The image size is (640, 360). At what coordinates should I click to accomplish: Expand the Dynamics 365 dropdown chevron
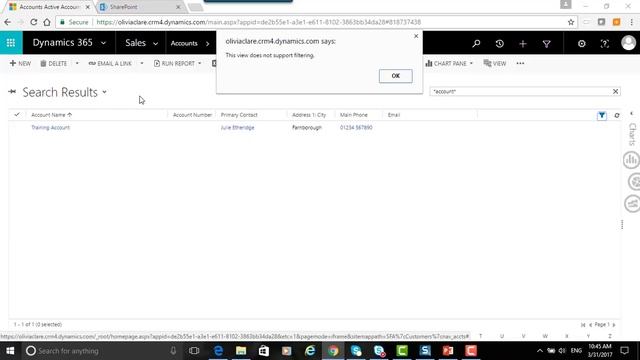(103, 43)
